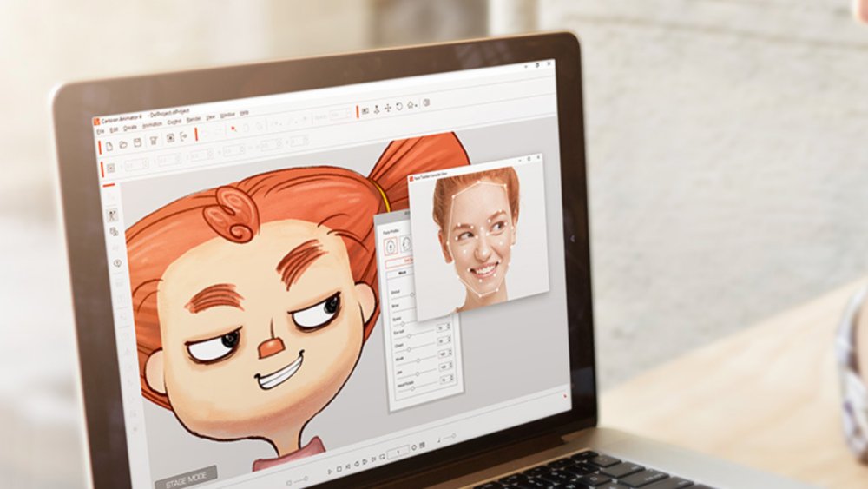The image size is (868, 489).
Task: Click the Cheek slider handle
Action: tap(409, 349)
